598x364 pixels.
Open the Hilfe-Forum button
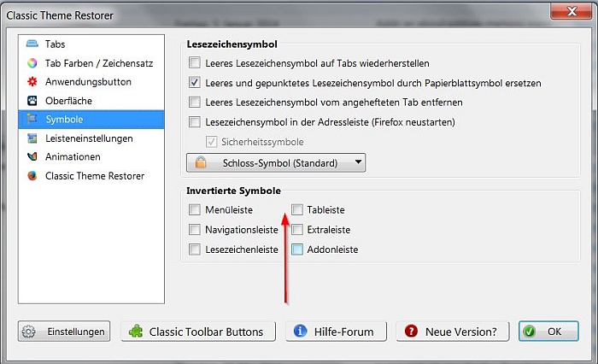[x=337, y=332]
